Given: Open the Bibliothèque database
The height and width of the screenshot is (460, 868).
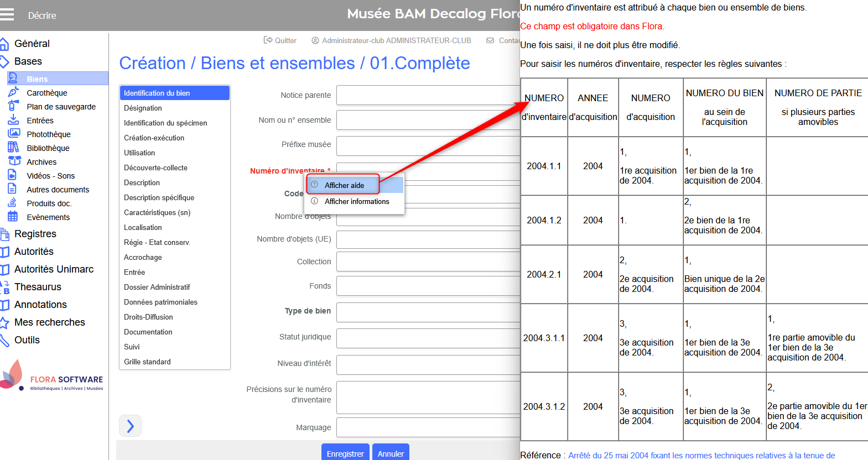Looking at the screenshot, I should click(x=48, y=148).
